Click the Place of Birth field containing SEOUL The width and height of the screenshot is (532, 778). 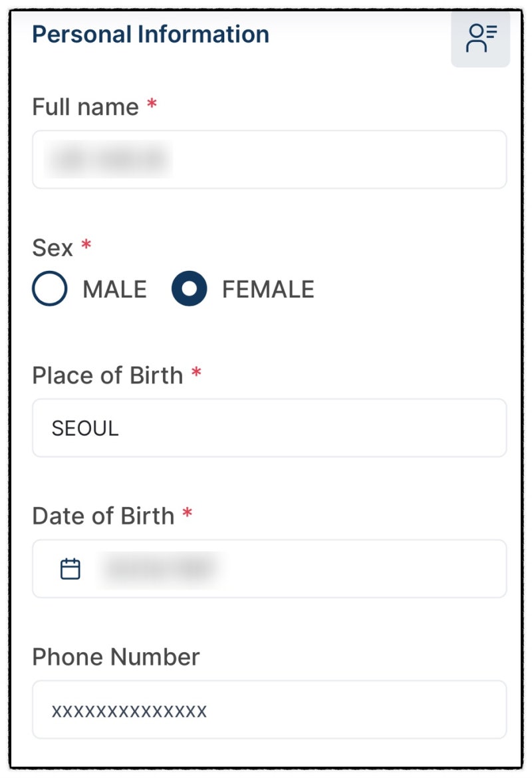(269, 428)
